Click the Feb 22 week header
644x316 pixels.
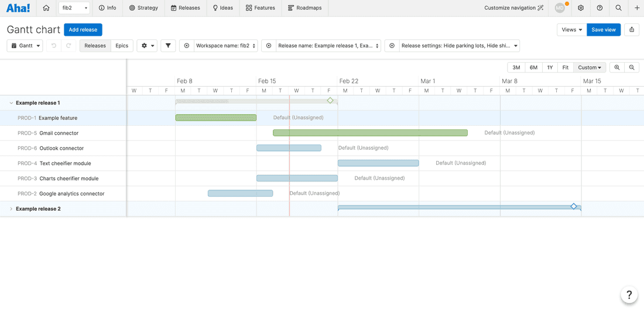349,81
